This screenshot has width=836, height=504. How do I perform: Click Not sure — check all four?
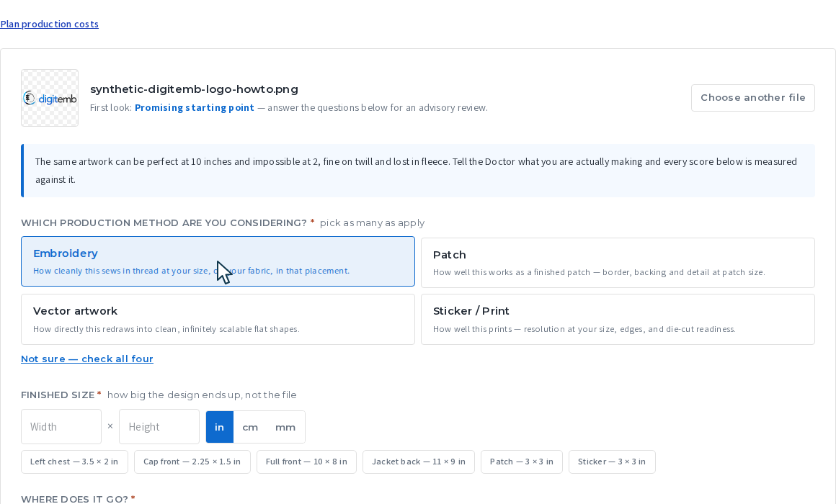(x=87, y=359)
